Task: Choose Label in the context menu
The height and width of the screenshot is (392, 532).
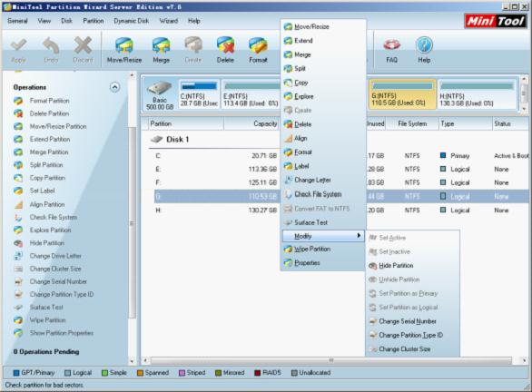Action: tap(323, 166)
